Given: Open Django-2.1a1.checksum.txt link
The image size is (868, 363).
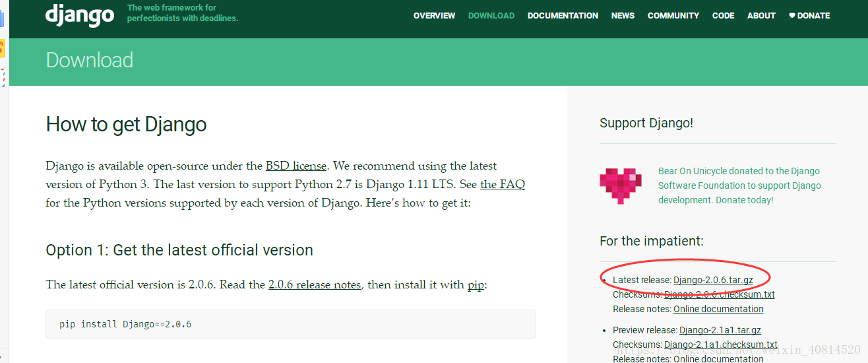Looking at the screenshot, I should [x=721, y=345].
